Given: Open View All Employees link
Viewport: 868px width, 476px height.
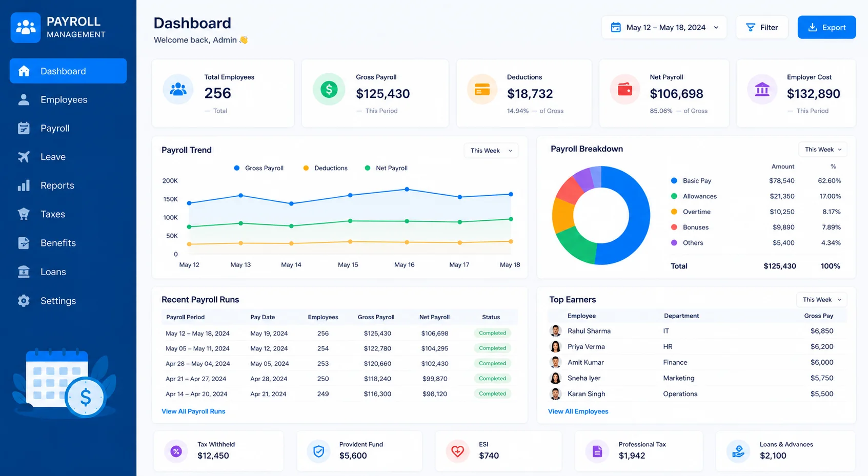Looking at the screenshot, I should [578, 411].
